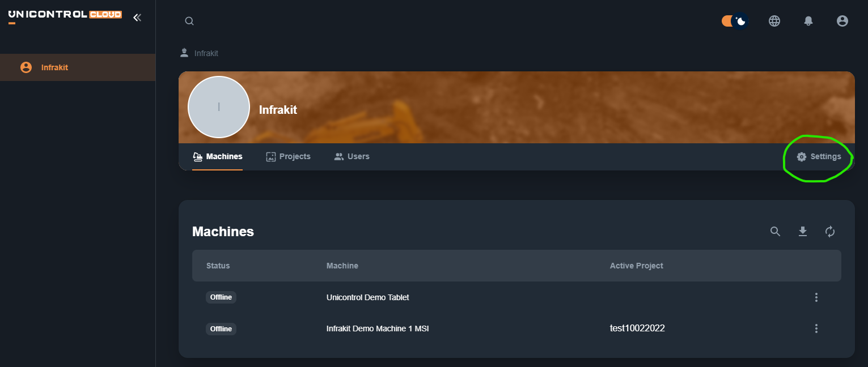The image size is (868, 367).
Task: Sort by Status column header
Action: click(218, 266)
